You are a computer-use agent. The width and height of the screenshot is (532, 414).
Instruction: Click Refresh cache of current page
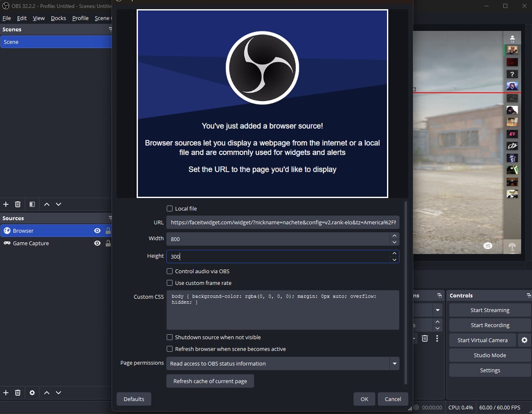point(210,381)
